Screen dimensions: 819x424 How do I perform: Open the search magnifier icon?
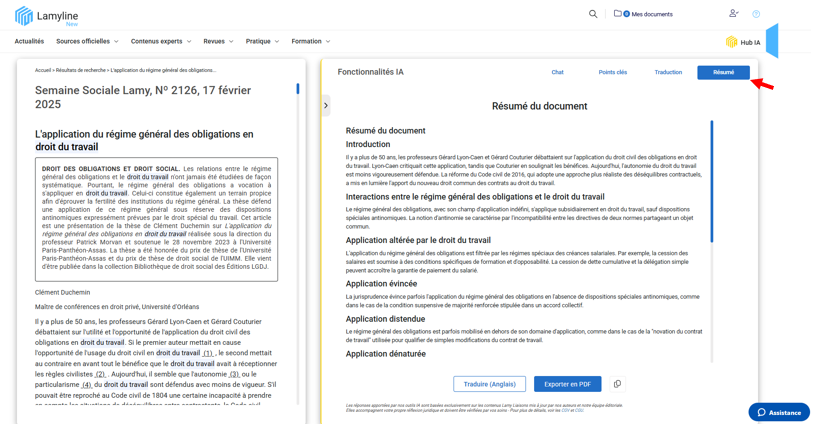(x=593, y=14)
